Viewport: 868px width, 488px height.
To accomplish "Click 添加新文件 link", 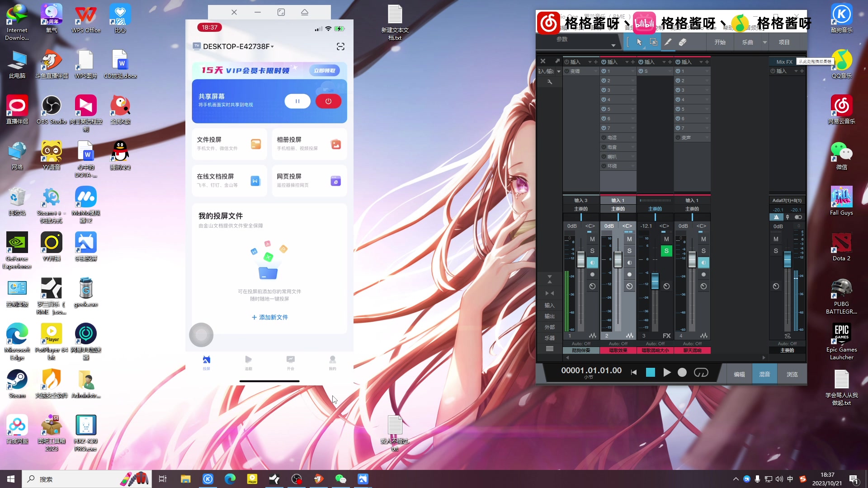I will click(x=269, y=317).
